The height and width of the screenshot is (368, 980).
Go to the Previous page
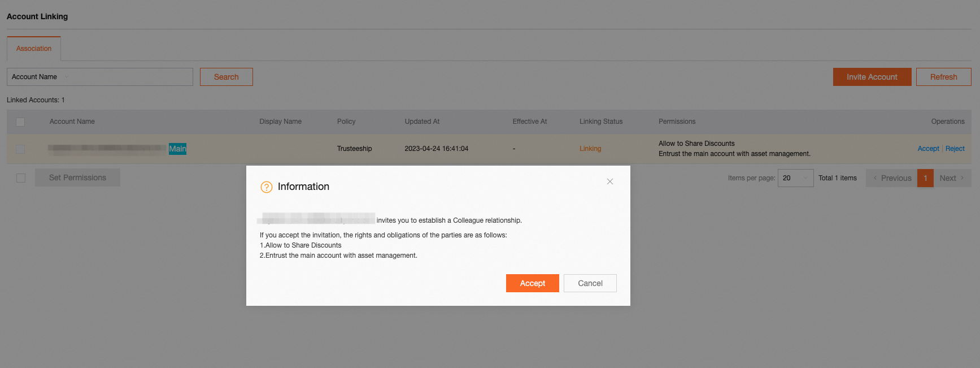pos(891,178)
